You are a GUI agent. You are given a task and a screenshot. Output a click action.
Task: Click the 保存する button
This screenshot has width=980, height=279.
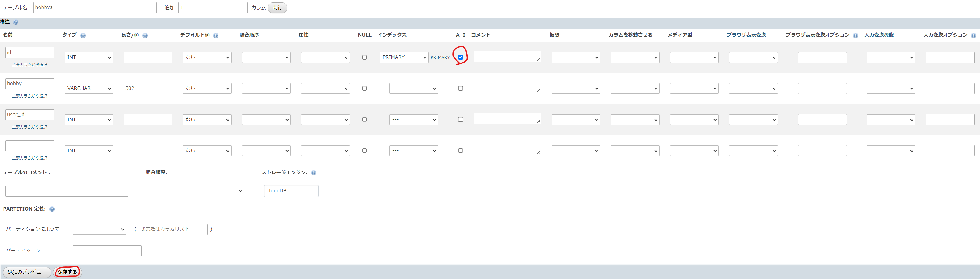67,272
